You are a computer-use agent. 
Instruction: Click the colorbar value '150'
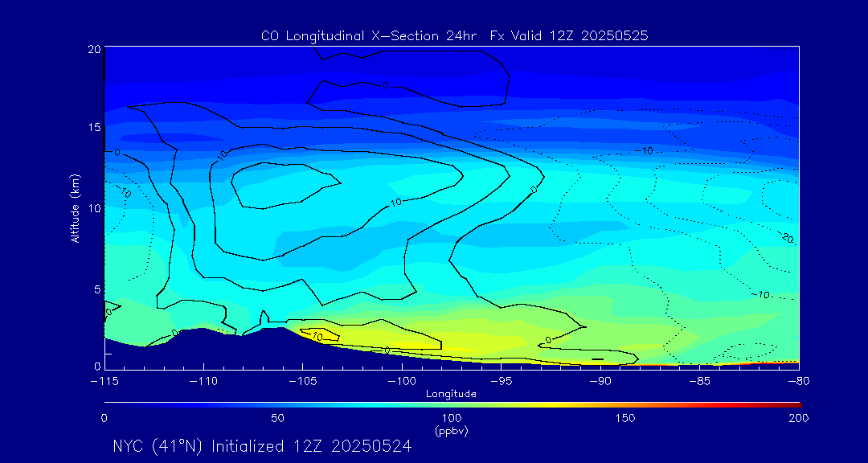click(625, 418)
